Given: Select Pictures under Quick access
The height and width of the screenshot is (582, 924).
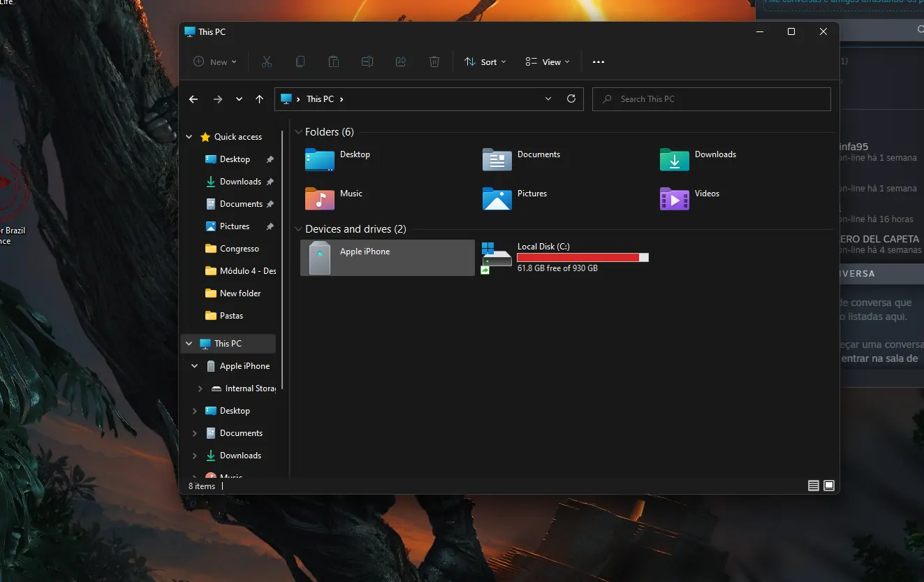Looking at the screenshot, I should (x=235, y=226).
